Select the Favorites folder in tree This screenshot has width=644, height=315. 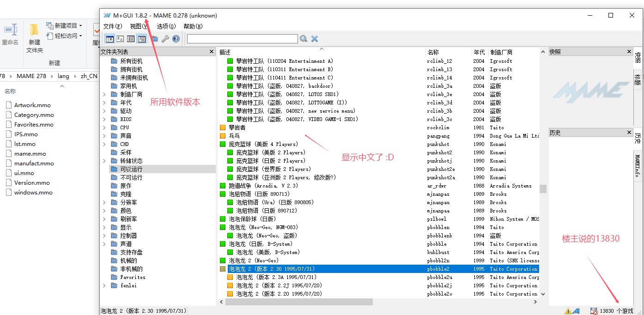(x=133, y=277)
